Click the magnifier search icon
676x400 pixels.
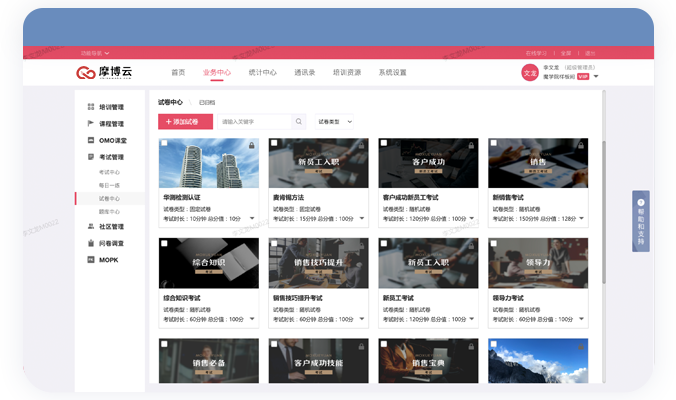pos(299,122)
